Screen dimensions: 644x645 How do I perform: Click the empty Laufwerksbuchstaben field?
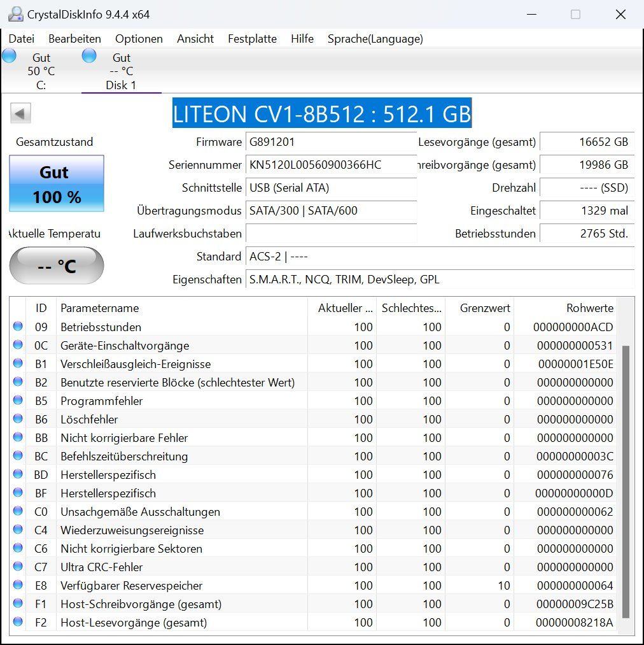pos(331,234)
